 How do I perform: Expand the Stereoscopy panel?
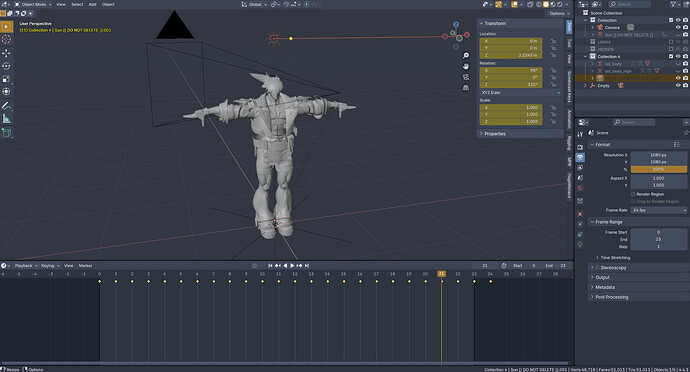[x=638, y=268]
